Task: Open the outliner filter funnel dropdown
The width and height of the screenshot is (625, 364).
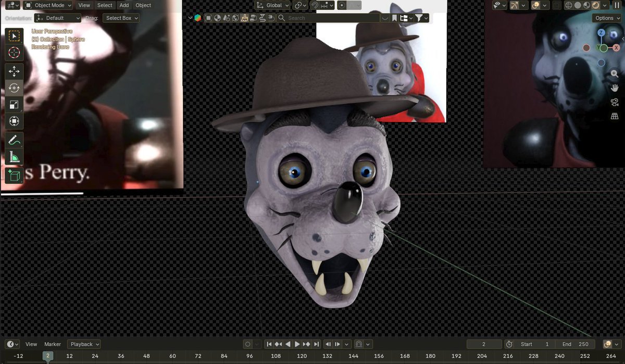Action: click(x=421, y=18)
